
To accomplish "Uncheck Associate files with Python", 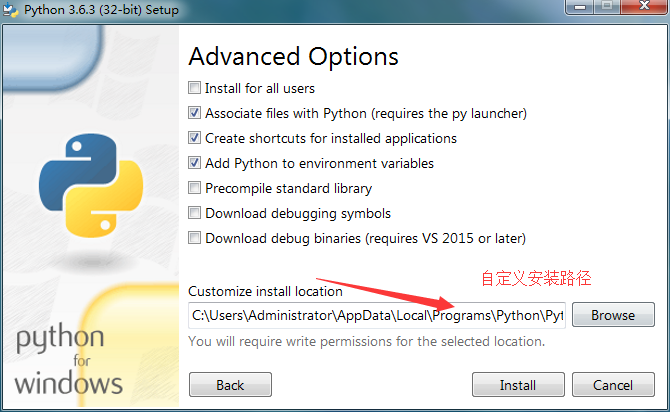I will coord(194,113).
